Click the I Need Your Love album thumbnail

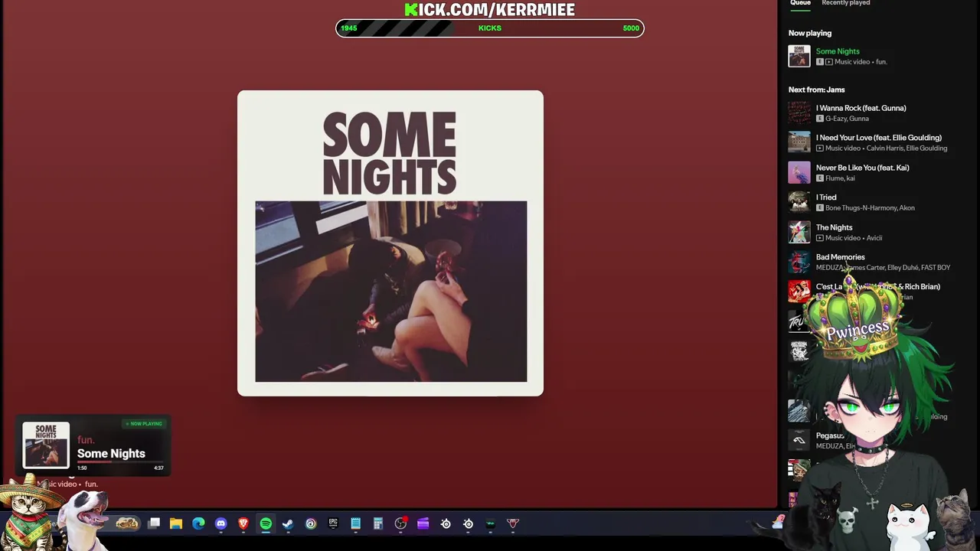(x=799, y=142)
